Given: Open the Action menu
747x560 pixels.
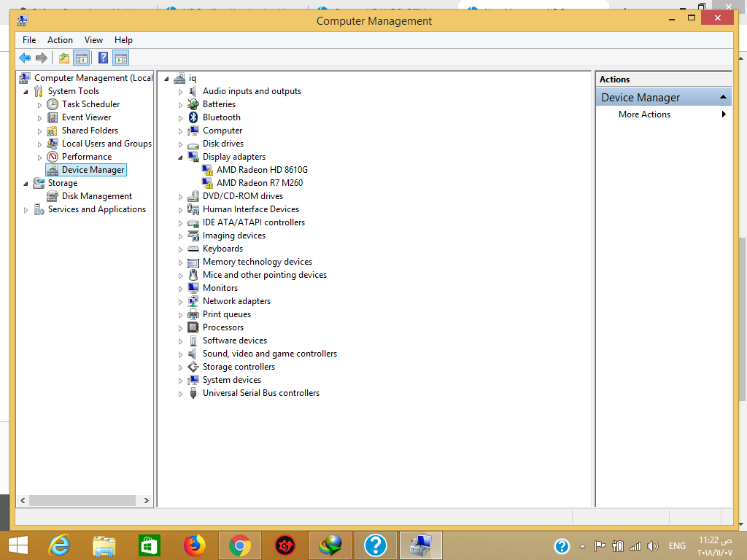Looking at the screenshot, I should [x=60, y=39].
